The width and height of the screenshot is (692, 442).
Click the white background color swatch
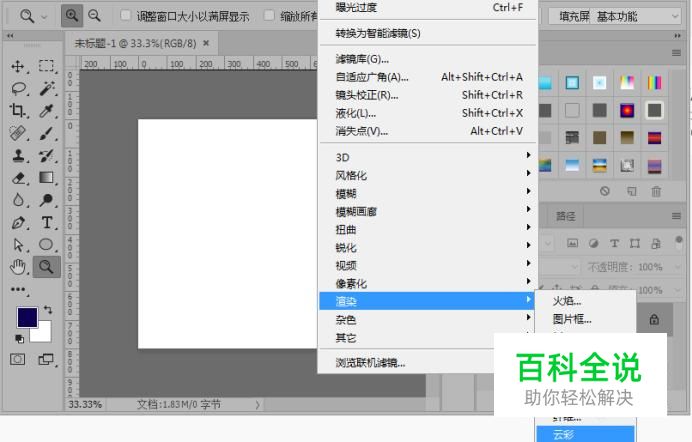[x=43, y=335]
